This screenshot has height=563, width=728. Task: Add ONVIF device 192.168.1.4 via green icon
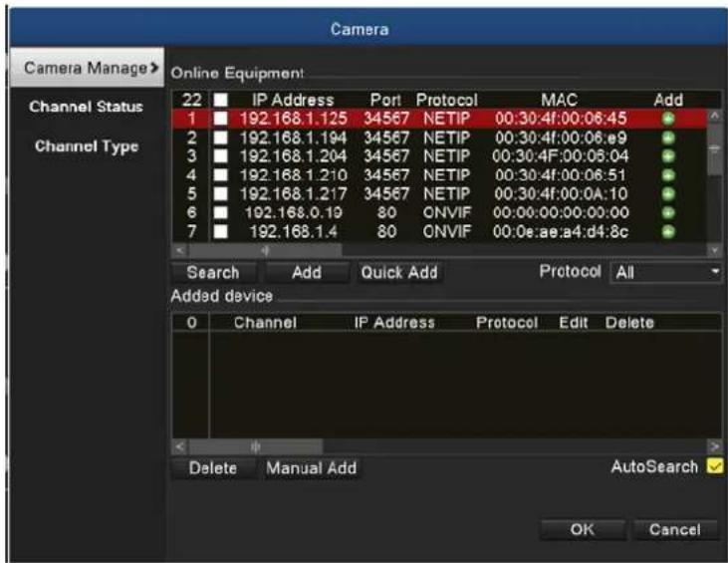(x=667, y=231)
